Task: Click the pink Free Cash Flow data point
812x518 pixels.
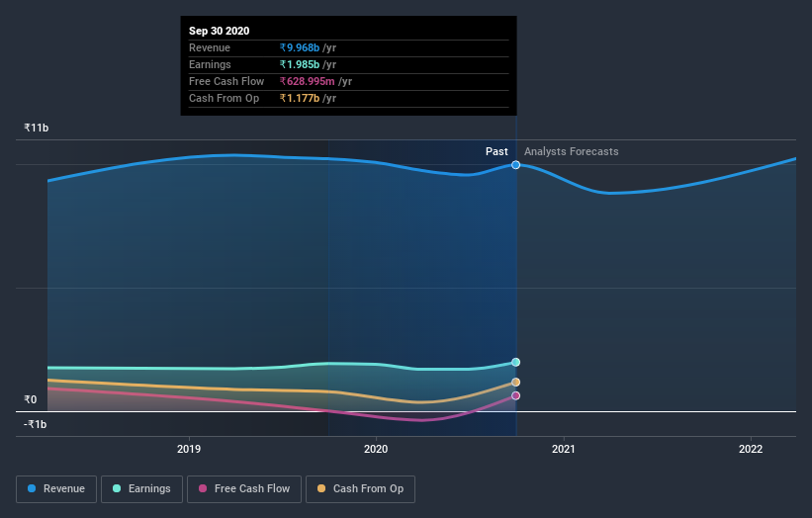Action: 516,395
